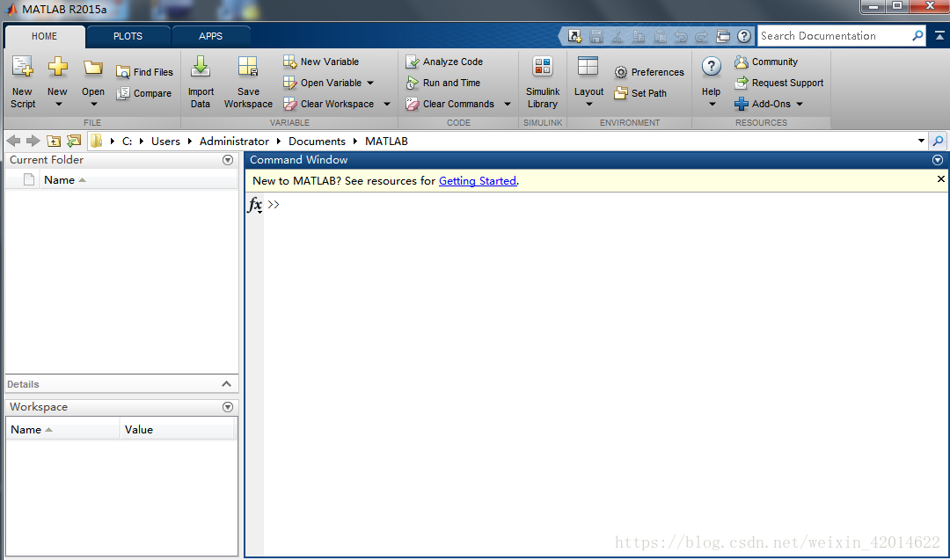Viewport: 950px width, 560px height.
Task: Expand the Help dropdown arrow
Action: 712,104
